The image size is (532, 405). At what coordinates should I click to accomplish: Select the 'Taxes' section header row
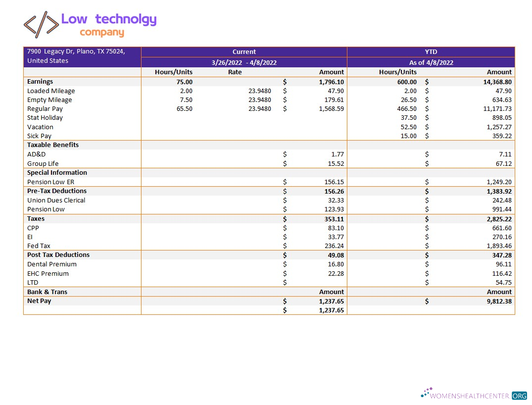tap(36, 218)
